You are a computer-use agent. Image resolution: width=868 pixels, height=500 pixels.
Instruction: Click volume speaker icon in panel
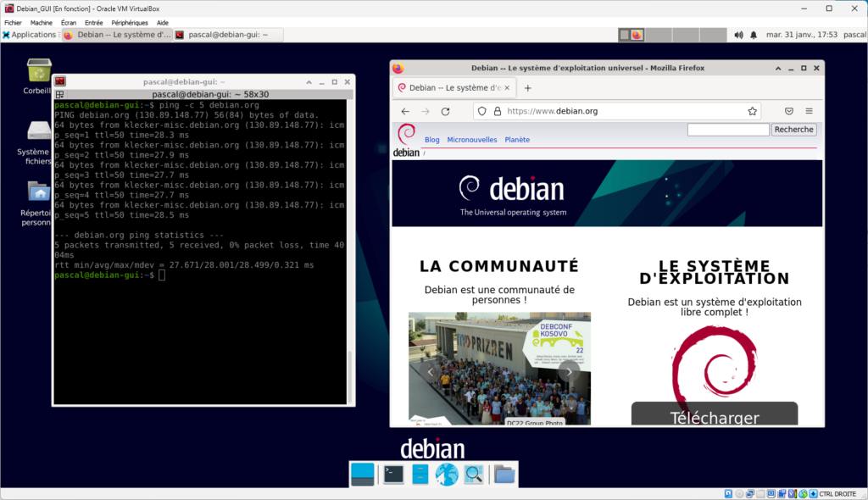tap(738, 35)
